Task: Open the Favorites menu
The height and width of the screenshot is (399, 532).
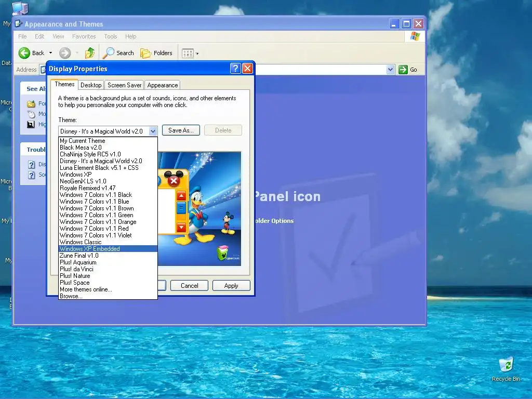Action: pos(84,36)
